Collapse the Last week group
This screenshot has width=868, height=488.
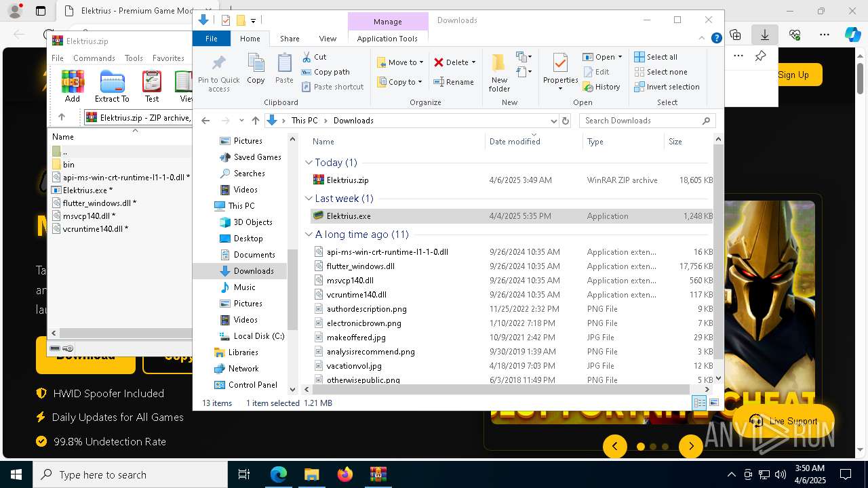tap(309, 199)
